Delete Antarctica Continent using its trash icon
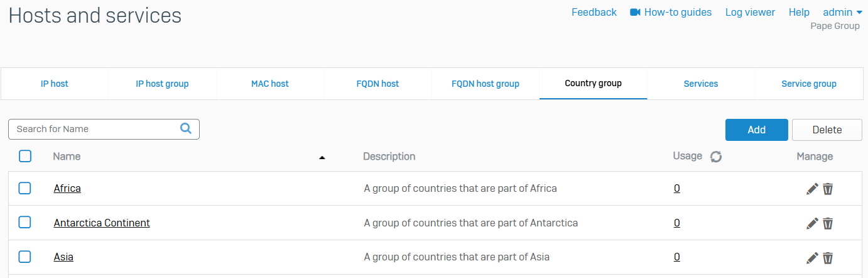The width and height of the screenshot is (868, 278). point(828,223)
